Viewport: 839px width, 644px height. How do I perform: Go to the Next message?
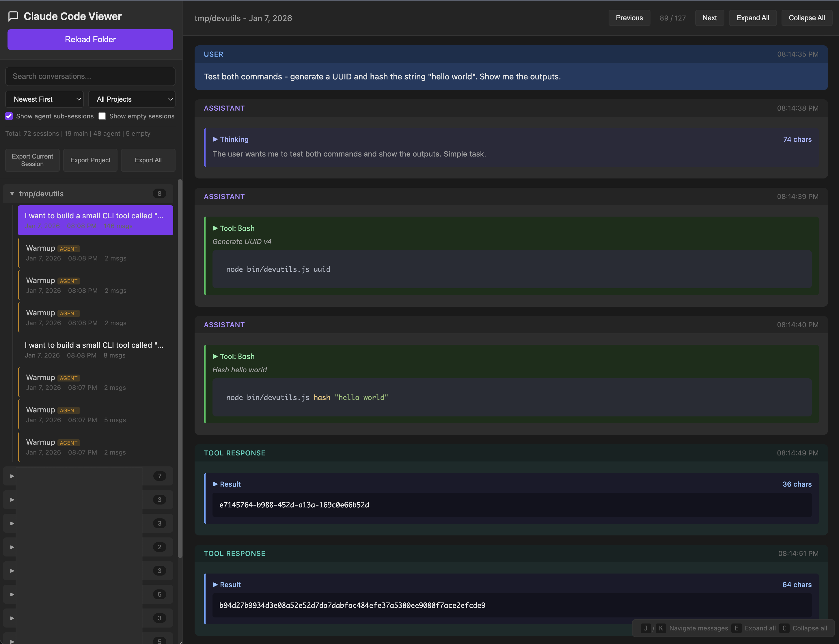coord(709,18)
